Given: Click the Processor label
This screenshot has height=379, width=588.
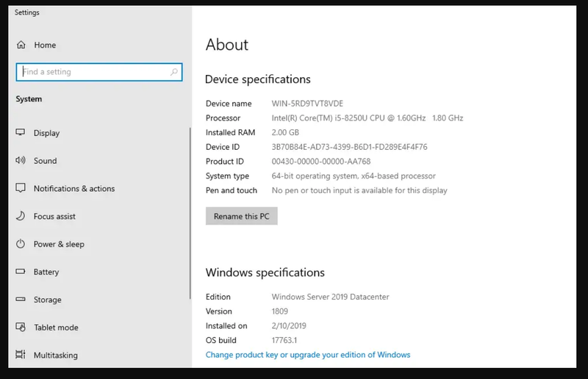Looking at the screenshot, I should [223, 118].
